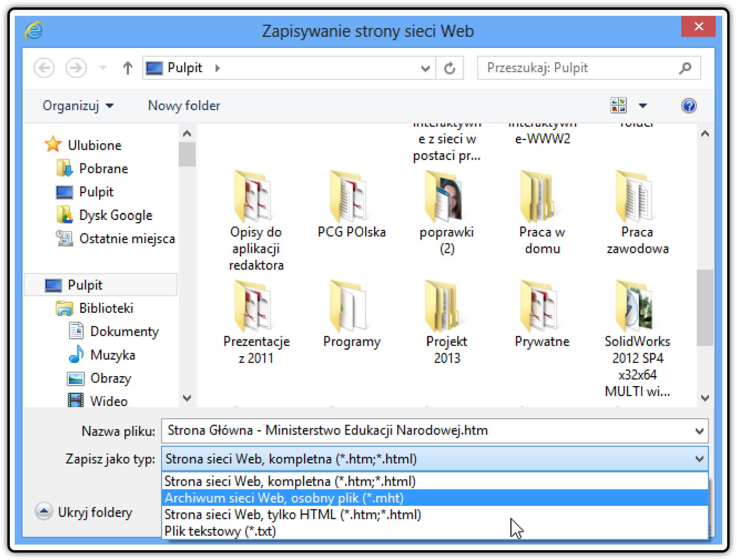Select the PCG POlska folder
This screenshot has width=737, height=560.
pyautogui.click(x=351, y=205)
